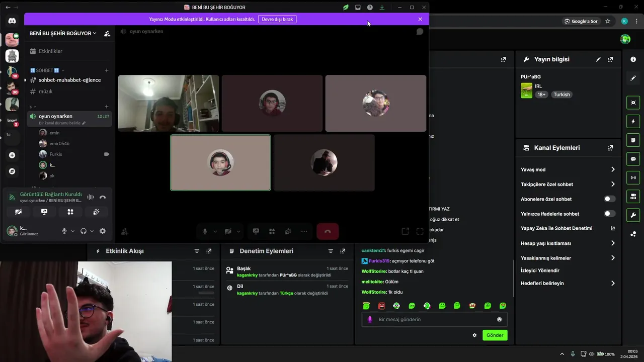644x362 pixels.
Task: Bookmark page with the browser star icon
Action: [x=608, y=21]
